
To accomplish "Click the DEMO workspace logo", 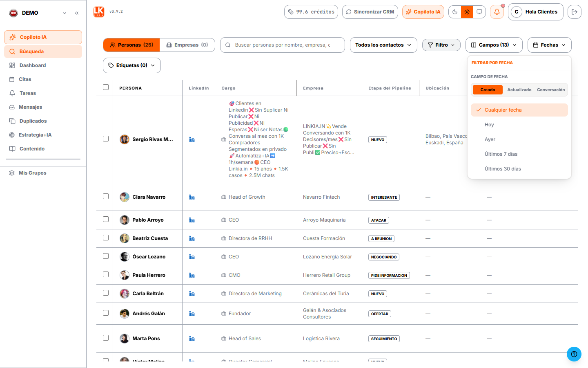I will point(13,13).
